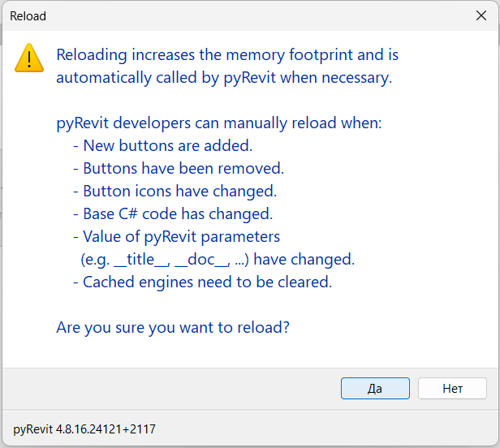Click the Reload dialog title text
This screenshot has height=448, width=500.
[28, 16]
